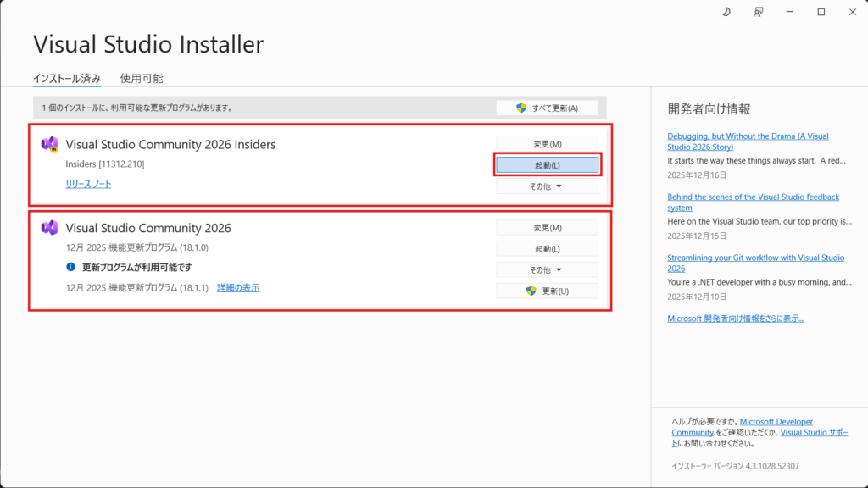Expand その他 dropdown for Community 2026 Insiders

(547, 186)
